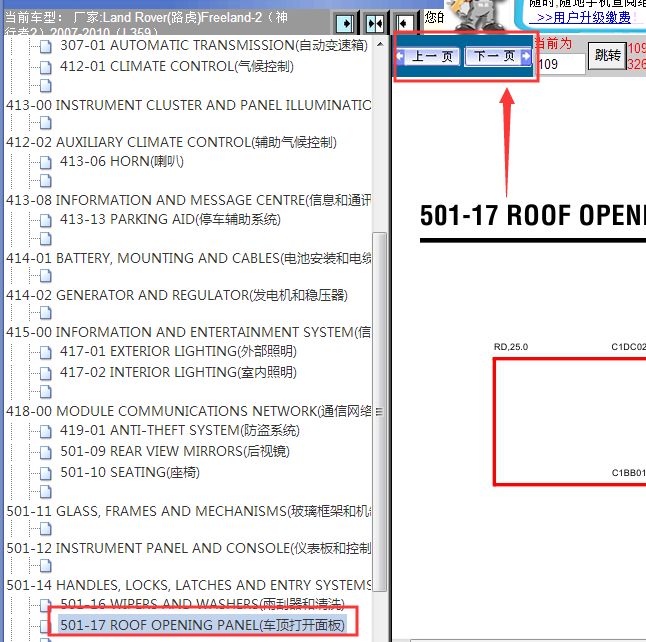646x642 pixels.
Task: Open 501-12 INSTRUMENT PANEL AND CONSOLE entry
Action: coord(188,548)
